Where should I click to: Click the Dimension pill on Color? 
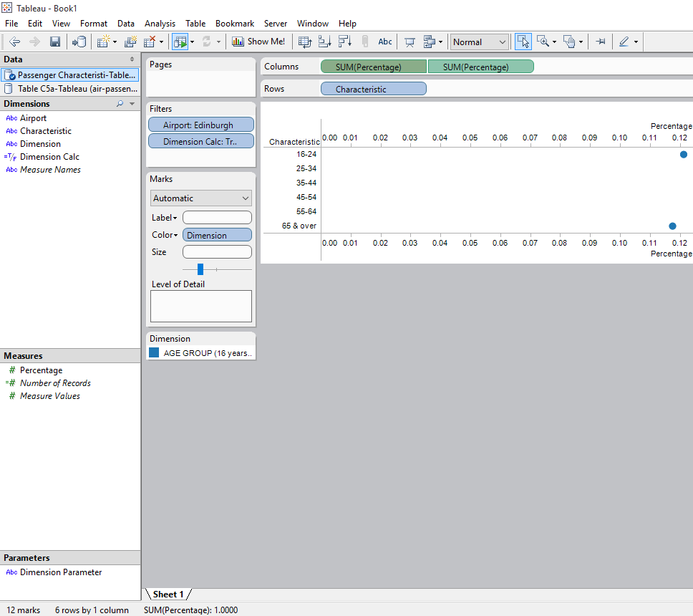coord(217,235)
